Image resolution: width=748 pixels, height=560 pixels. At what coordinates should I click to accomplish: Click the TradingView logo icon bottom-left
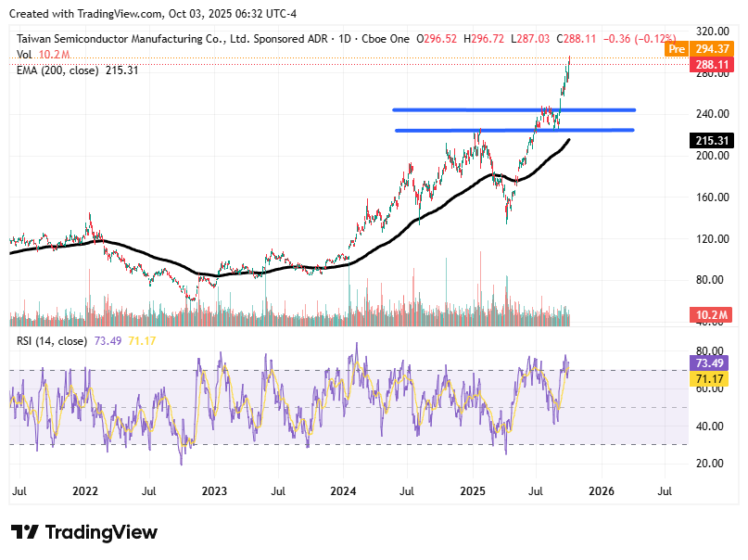[x=28, y=531]
